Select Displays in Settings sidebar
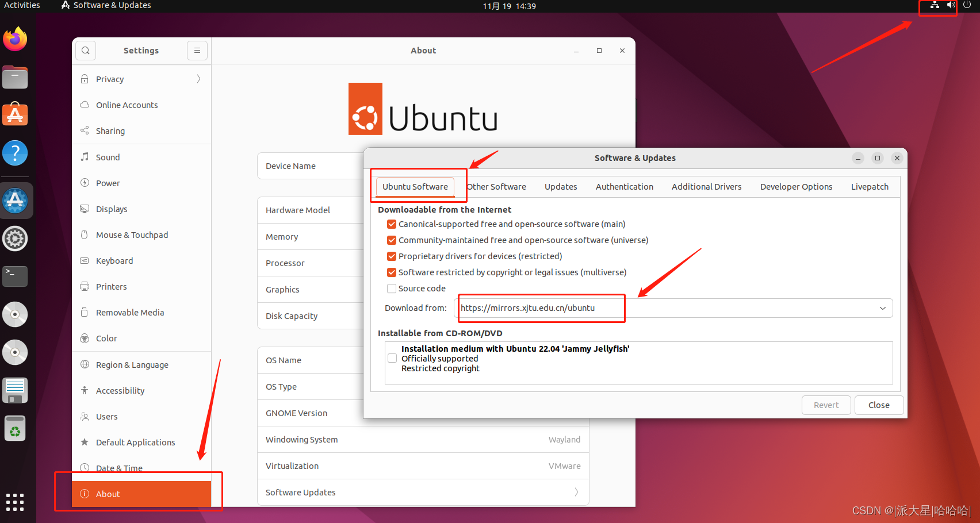This screenshot has height=523, width=980. coord(141,209)
